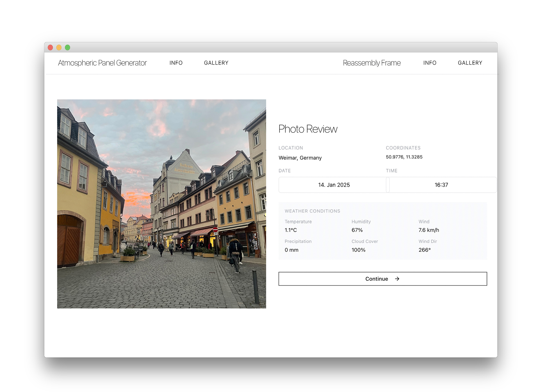Open INFO next to Atmospheric Panel Generator
Viewport: 545px width, 392px height.
[176, 63]
